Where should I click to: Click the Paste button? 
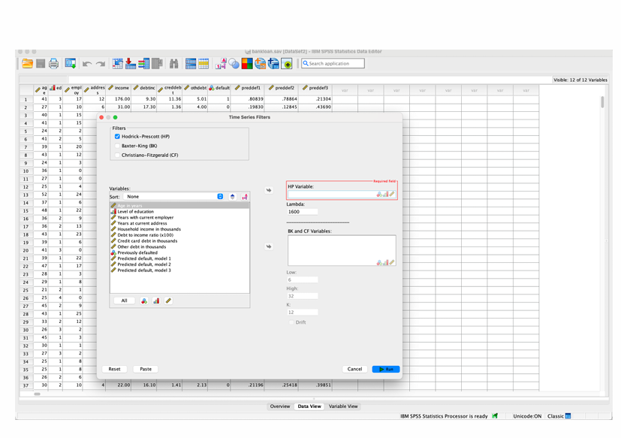click(x=146, y=369)
